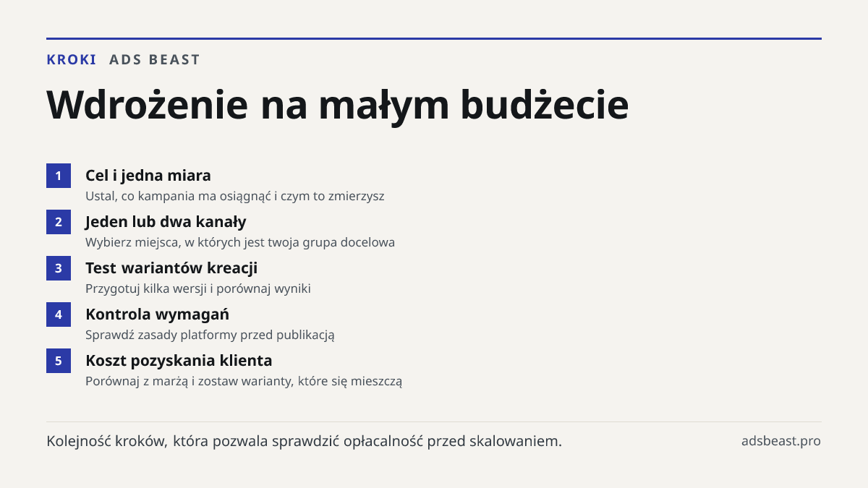Click the step number 1 badge
Screen dimensions: 868x488
[59, 176]
